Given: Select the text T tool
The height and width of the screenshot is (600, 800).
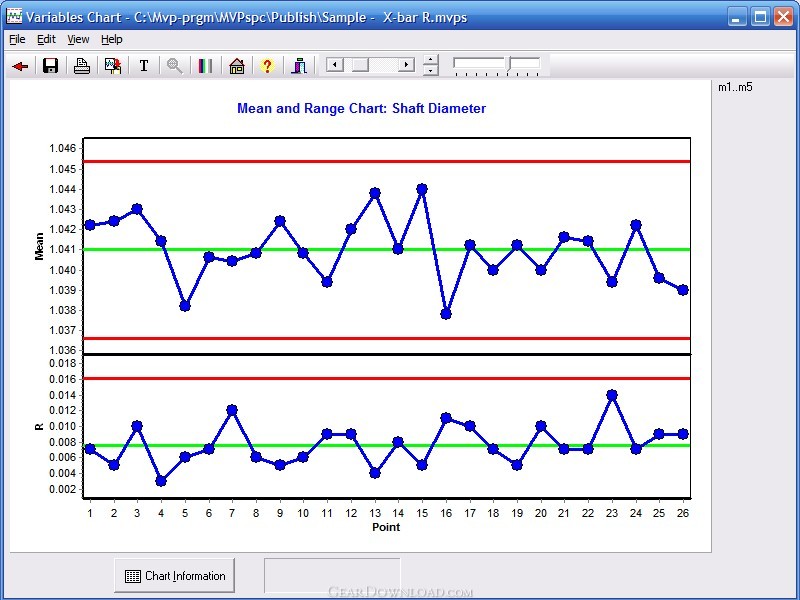Looking at the screenshot, I should 144,66.
